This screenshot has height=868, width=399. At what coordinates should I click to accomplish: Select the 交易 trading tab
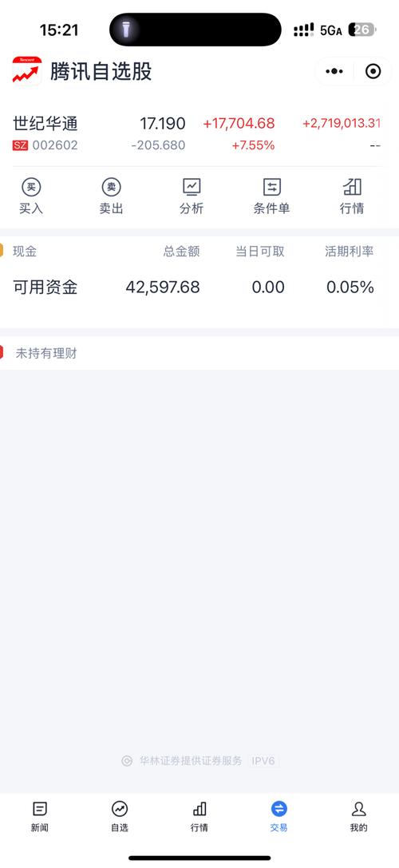click(x=279, y=817)
